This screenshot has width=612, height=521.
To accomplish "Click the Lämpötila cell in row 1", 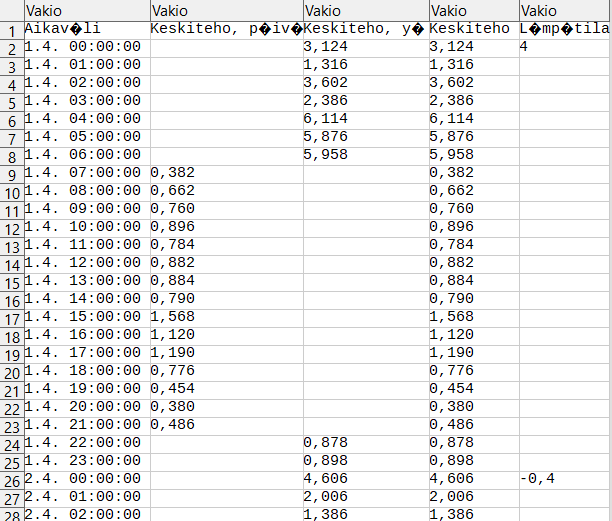I will pos(565,28).
